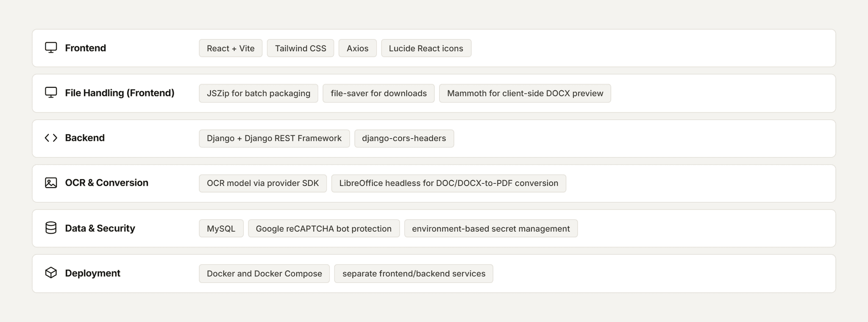The height and width of the screenshot is (322, 868).
Task: Click the file-saver for downloads tag
Action: coord(378,93)
